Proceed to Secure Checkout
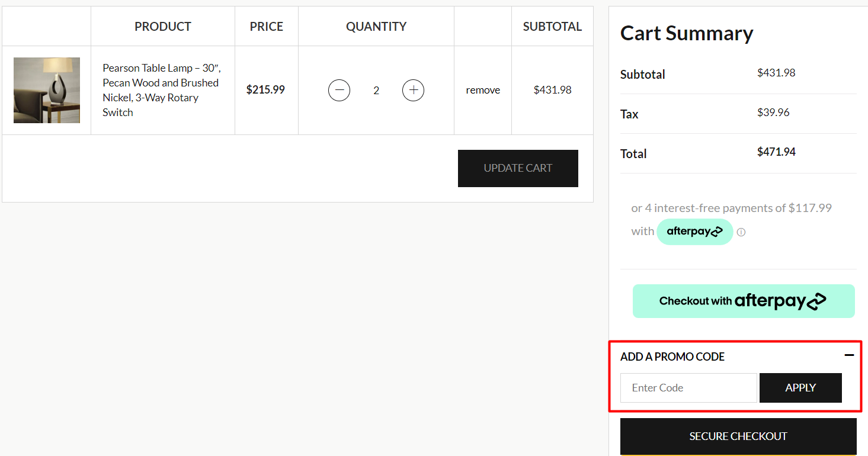Viewport: 868px width, 456px height. tap(738, 436)
